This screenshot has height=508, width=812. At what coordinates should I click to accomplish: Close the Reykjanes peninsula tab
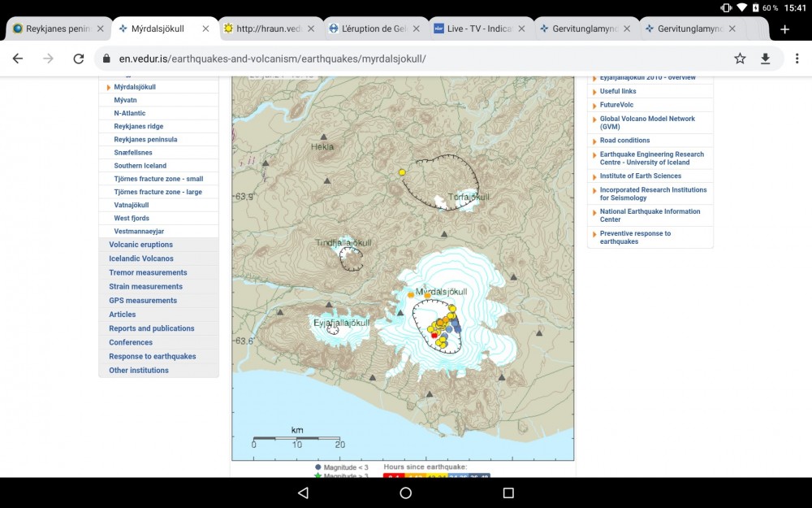[x=101, y=27]
